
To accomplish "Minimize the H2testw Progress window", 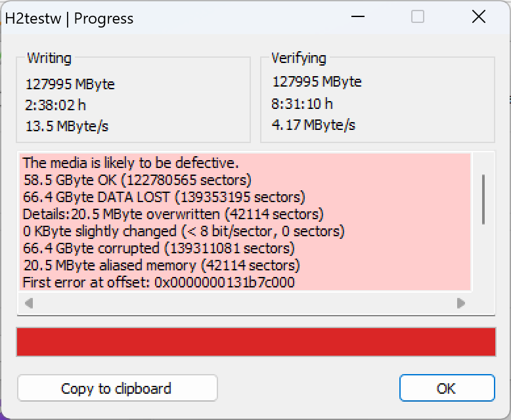I will point(357,18).
